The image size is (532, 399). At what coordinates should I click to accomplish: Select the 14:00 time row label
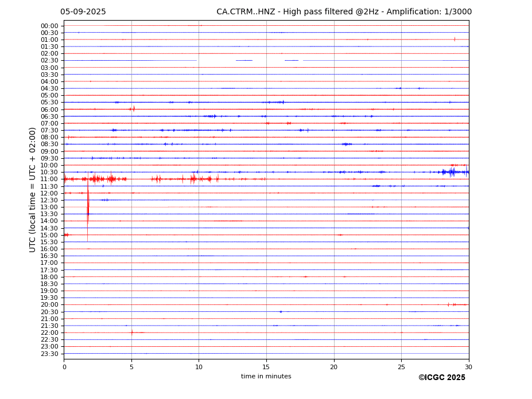click(x=49, y=221)
